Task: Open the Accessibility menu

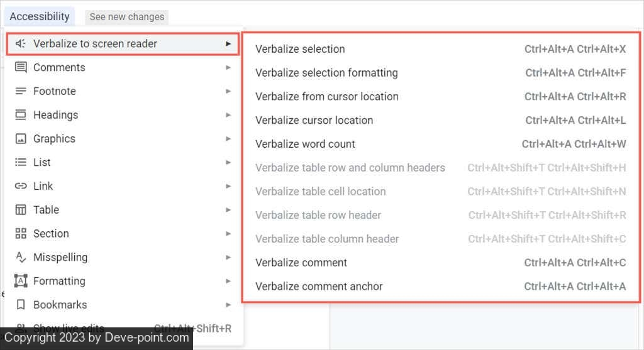Action: click(40, 16)
